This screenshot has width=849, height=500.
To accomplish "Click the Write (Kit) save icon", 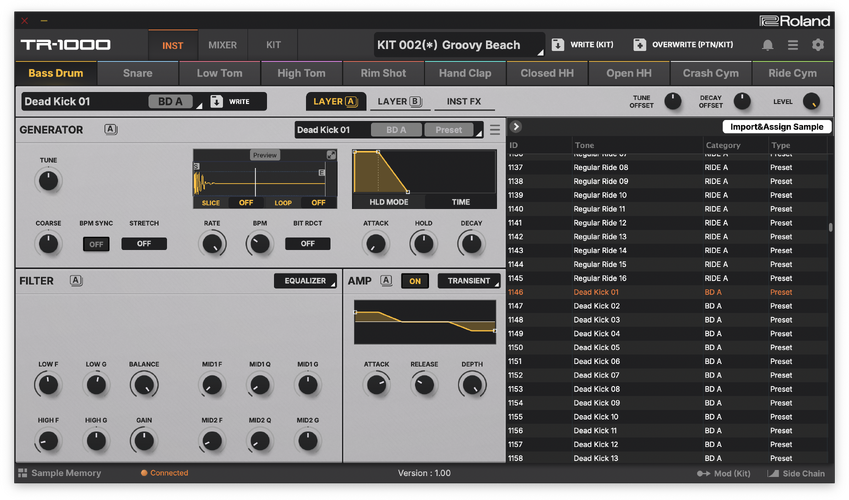I will click(x=558, y=45).
